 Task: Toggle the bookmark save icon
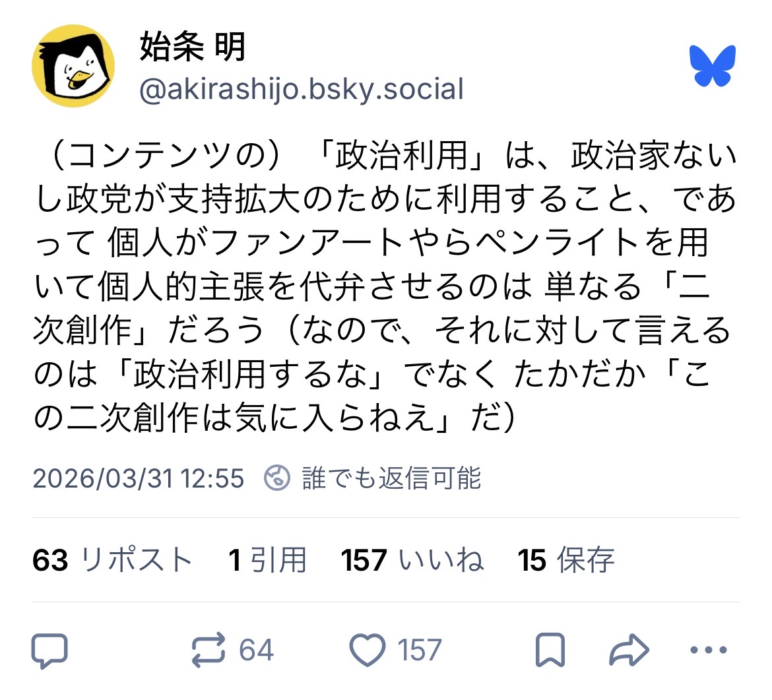pos(550,651)
